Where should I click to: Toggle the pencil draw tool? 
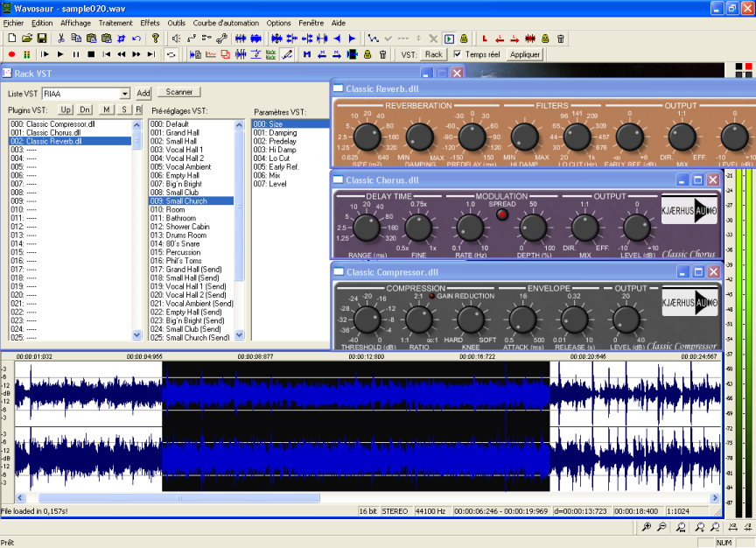(x=287, y=54)
